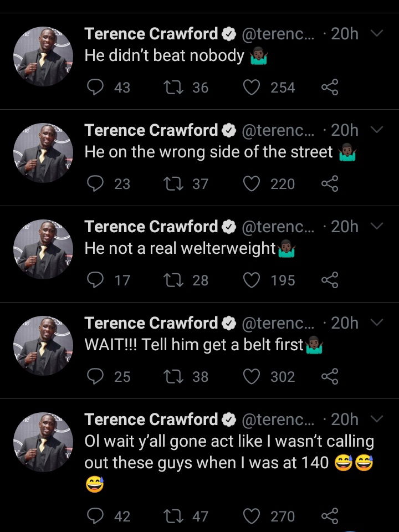
Task: Reply to "wrong side of the street" tweet
Action: click(x=98, y=183)
